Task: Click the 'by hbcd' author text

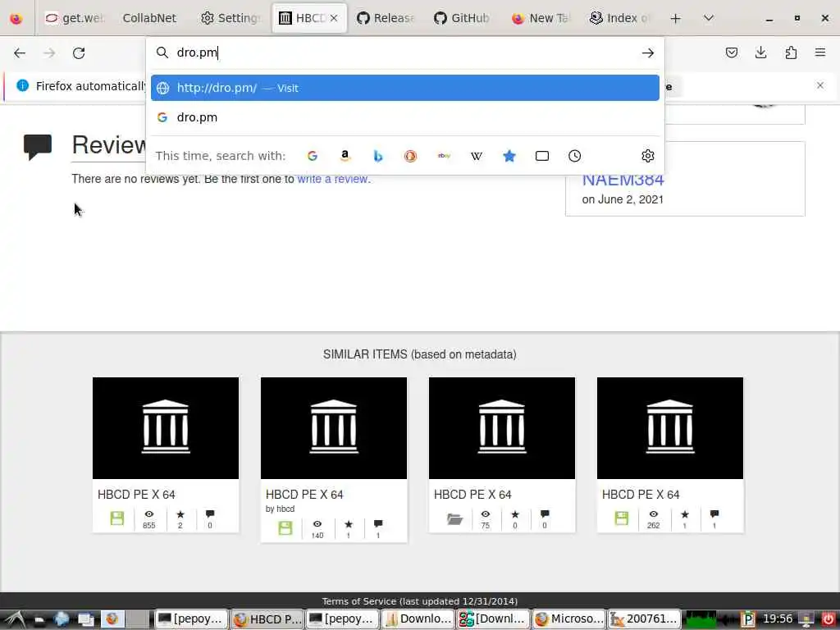Action: click(281, 509)
